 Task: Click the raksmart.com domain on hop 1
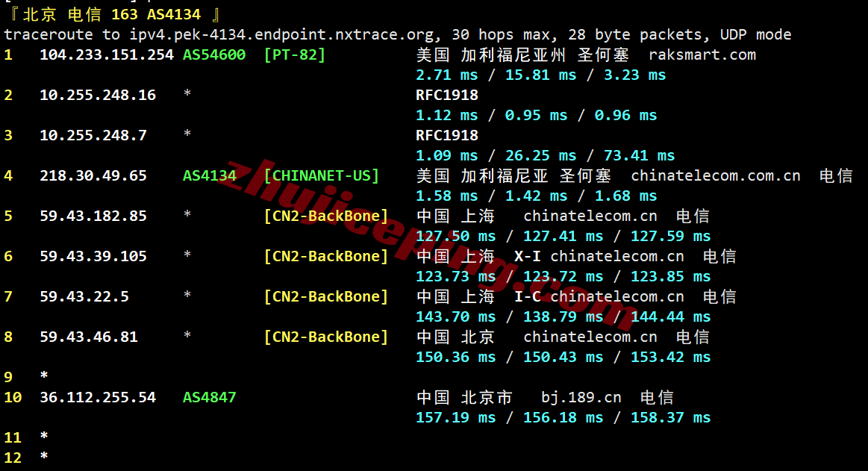tap(702, 55)
